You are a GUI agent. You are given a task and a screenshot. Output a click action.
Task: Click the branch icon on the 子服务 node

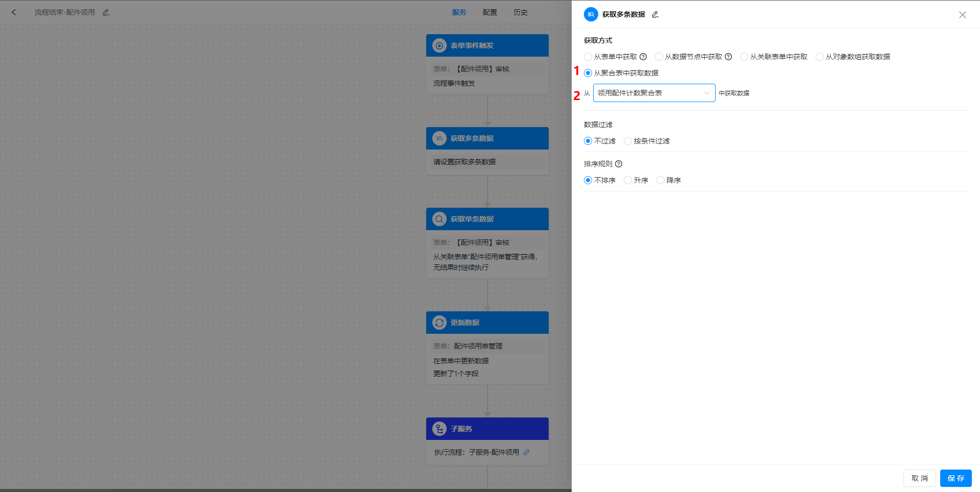point(439,429)
